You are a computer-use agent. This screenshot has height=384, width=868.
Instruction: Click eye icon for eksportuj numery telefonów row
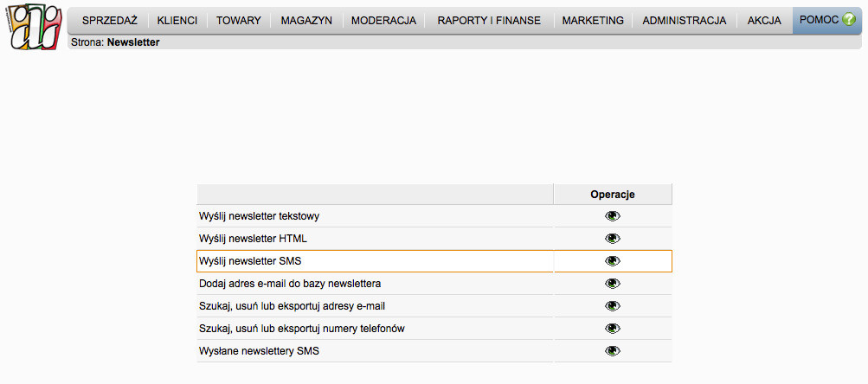click(x=613, y=329)
